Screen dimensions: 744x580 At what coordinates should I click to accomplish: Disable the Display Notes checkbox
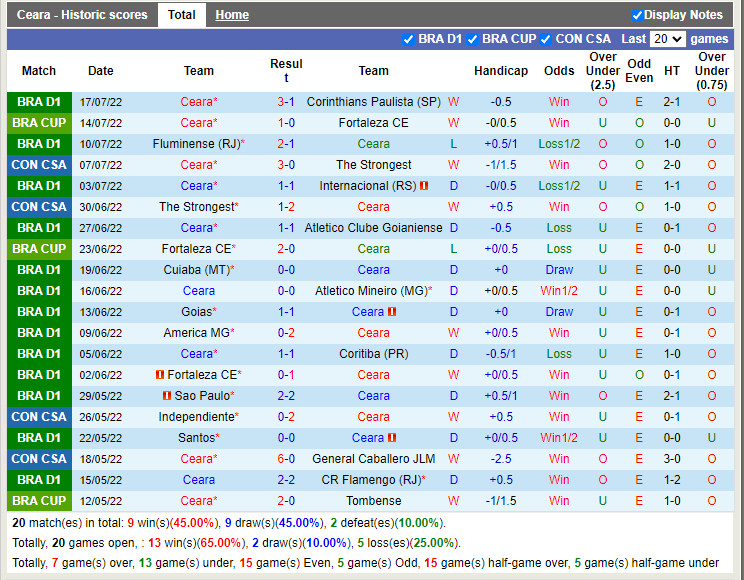coord(637,15)
